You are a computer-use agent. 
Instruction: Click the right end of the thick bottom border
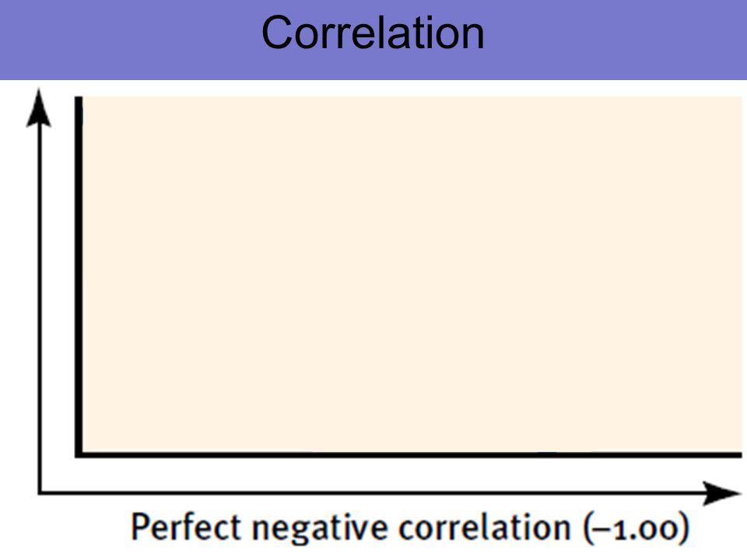click(738, 455)
